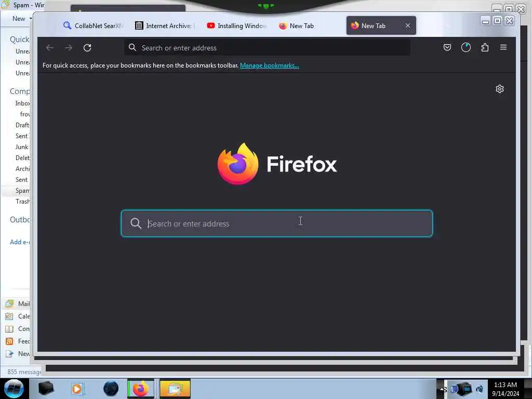Click the Firefox logo on new tab page
The width and height of the screenshot is (532, 399).
(277, 164)
